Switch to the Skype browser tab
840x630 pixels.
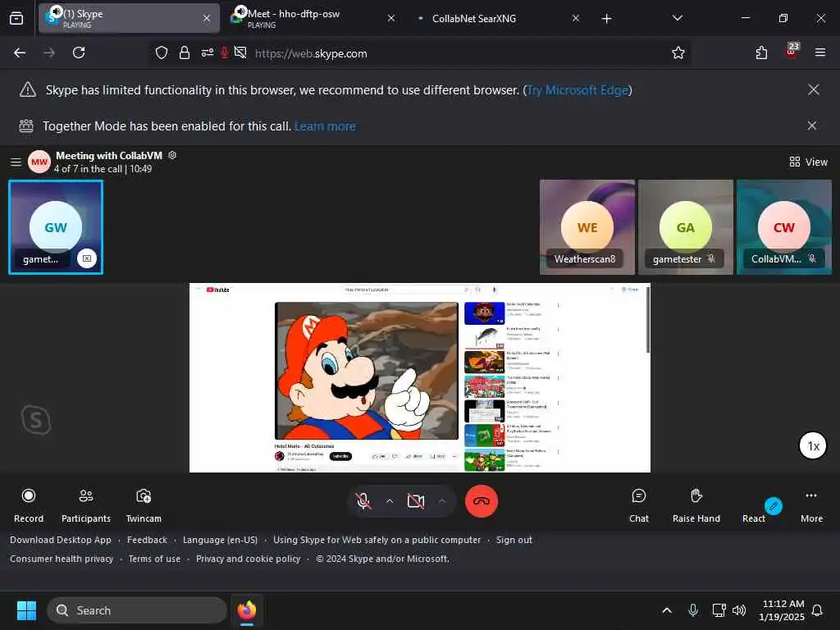pos(129,18)
